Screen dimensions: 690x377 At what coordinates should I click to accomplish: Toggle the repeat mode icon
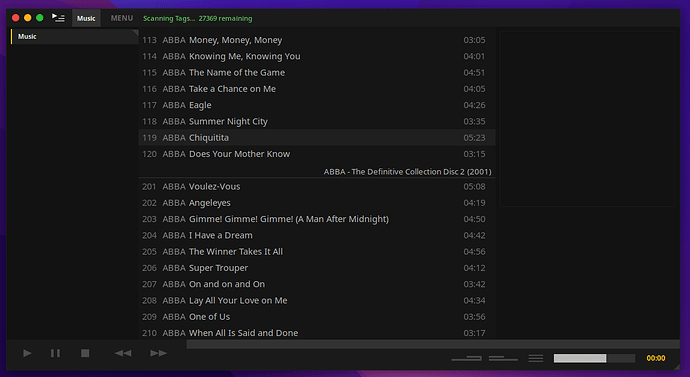pos(466,358)
